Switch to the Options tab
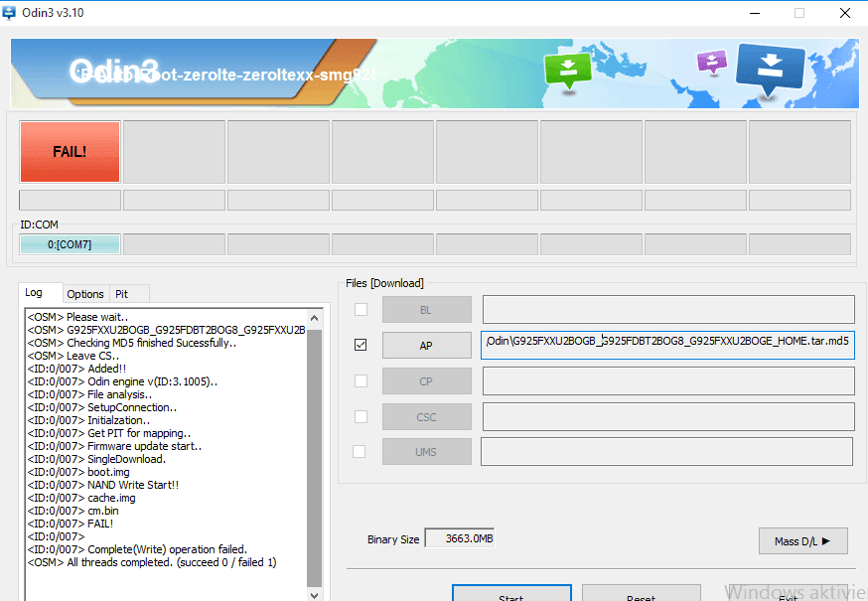The width and height of the screenshot is (868, 601). [85, 294]
